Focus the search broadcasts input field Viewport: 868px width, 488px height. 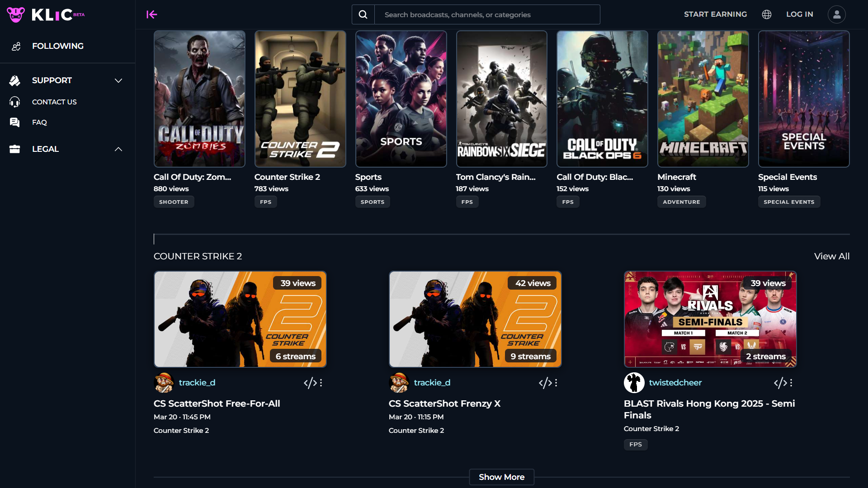487,14
